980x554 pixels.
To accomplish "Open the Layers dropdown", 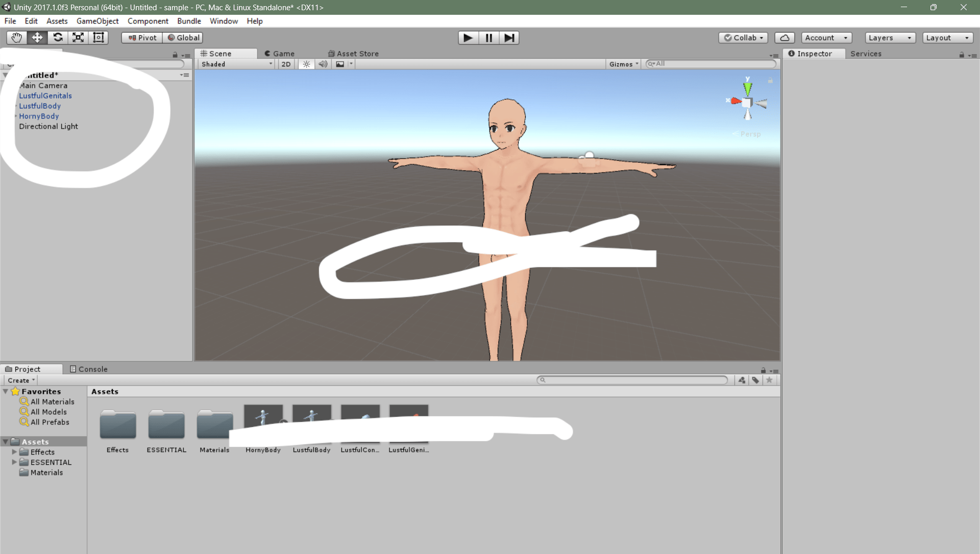I will [x=890, y=38].
